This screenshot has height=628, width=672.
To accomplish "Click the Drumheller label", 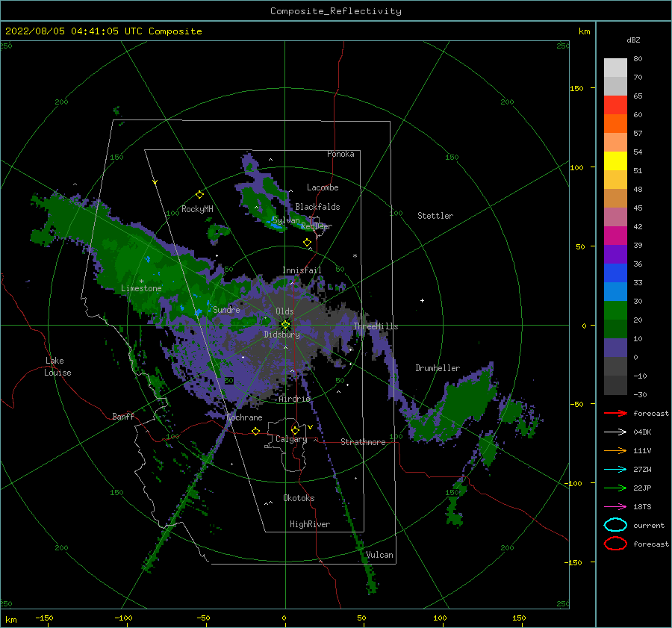I will 438,368.
